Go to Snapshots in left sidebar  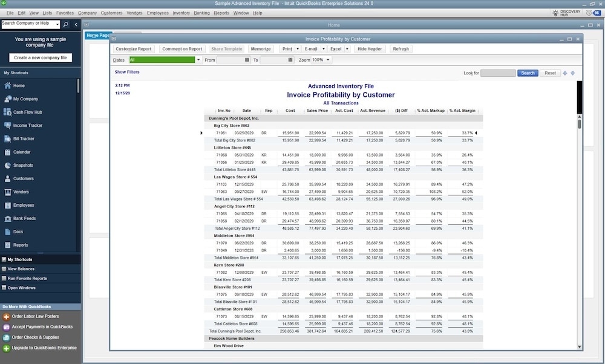point(23,166)
